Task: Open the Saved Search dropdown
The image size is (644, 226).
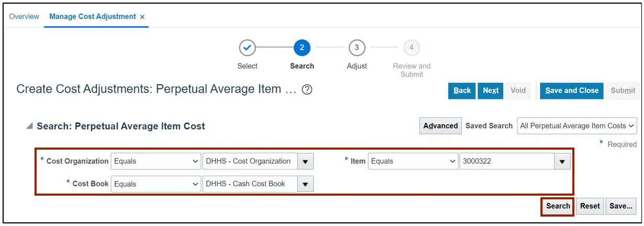Action: [577, 126]
